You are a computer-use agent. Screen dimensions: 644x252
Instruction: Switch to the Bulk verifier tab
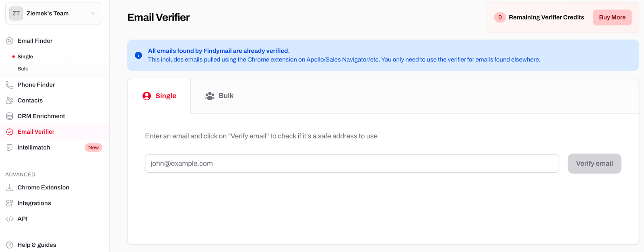point(219,96)
